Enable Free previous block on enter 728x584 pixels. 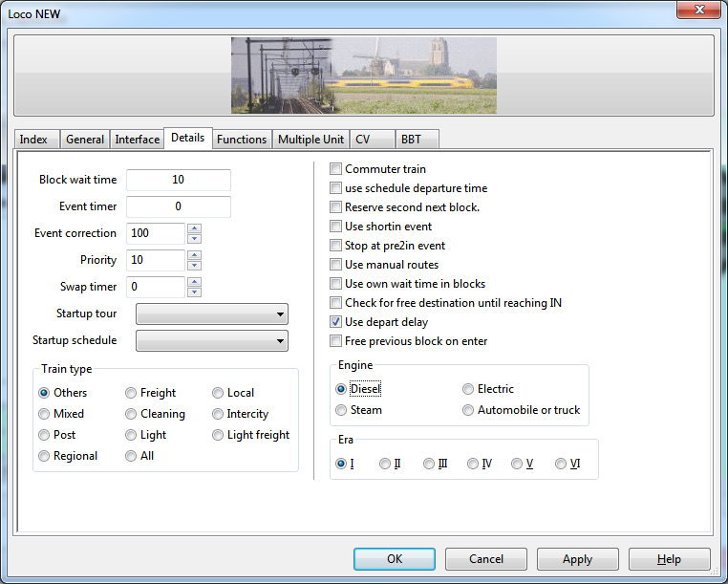tap(336, 341)
